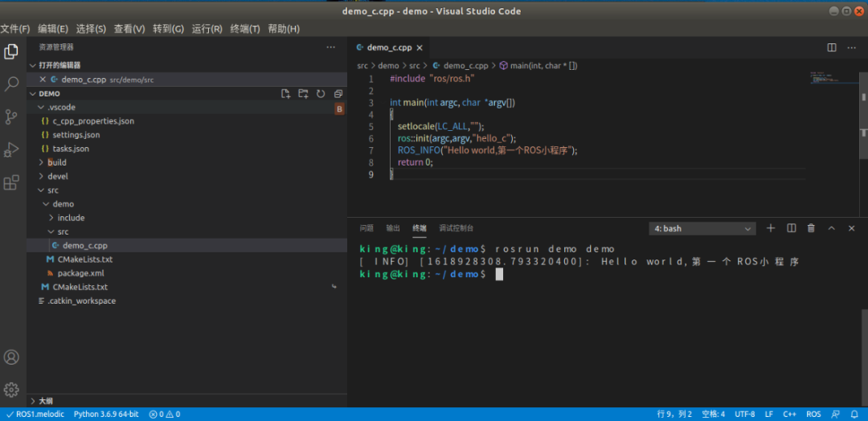Click main(int, char * []) breadcrumb

[x=538, y=65]
